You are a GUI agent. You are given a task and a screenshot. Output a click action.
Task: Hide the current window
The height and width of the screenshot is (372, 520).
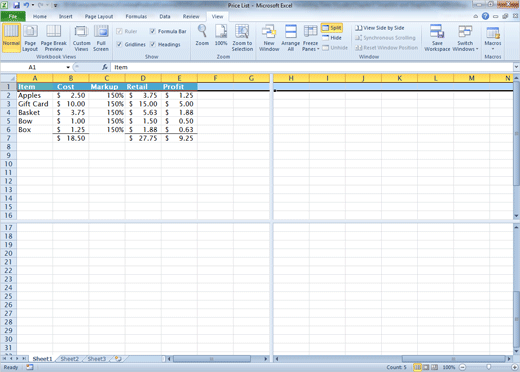[332, 38]
